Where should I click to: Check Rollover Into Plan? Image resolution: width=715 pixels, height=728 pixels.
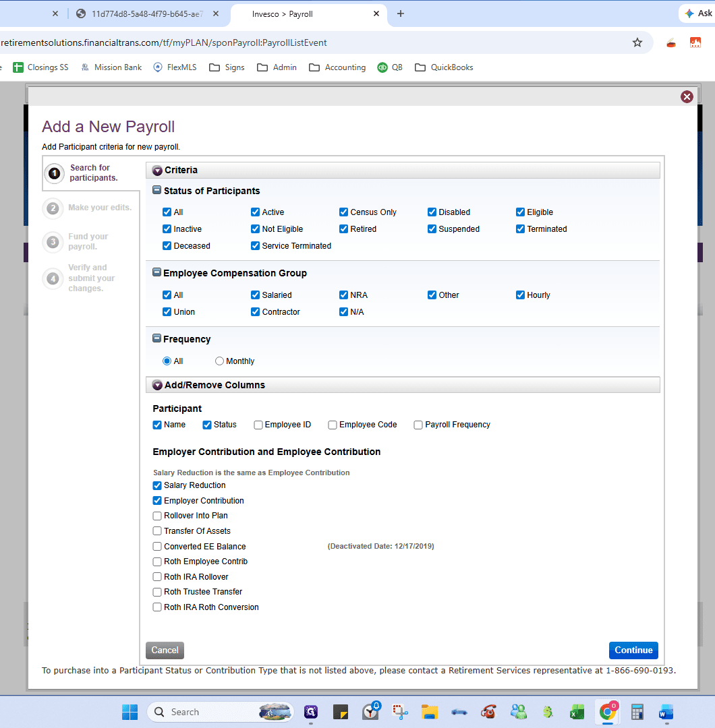[x=157, y=516]
